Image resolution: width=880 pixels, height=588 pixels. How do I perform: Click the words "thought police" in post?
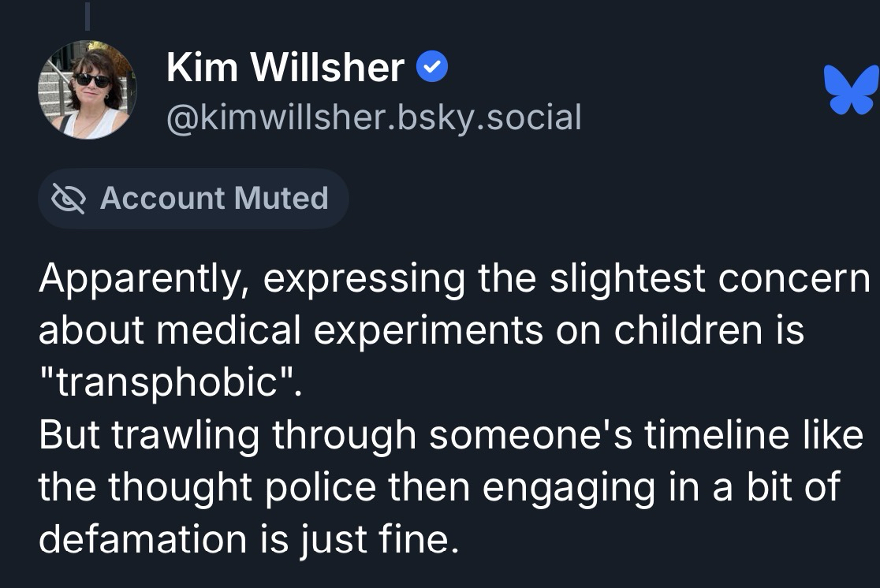click(242, 489)
